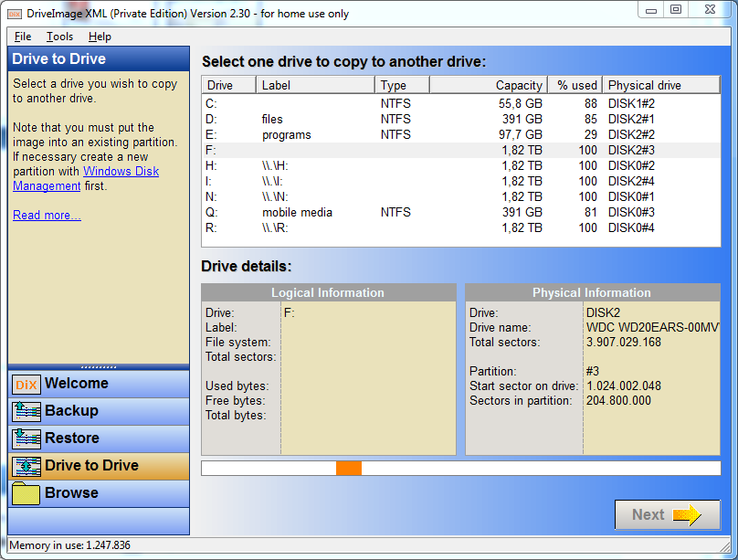Click the 3.907.029.168 total sectors value
This screenshot has height=560, width=738.
[x=623, y=342]
